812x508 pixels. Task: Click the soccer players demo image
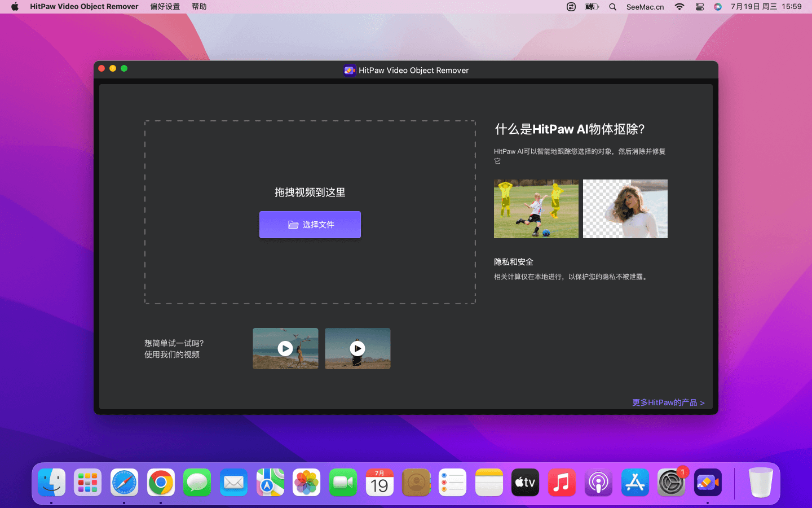[536, 209]
